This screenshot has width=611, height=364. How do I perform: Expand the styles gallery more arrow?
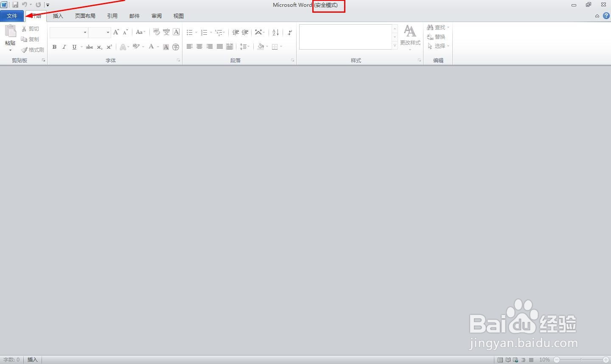coord(395,45)
